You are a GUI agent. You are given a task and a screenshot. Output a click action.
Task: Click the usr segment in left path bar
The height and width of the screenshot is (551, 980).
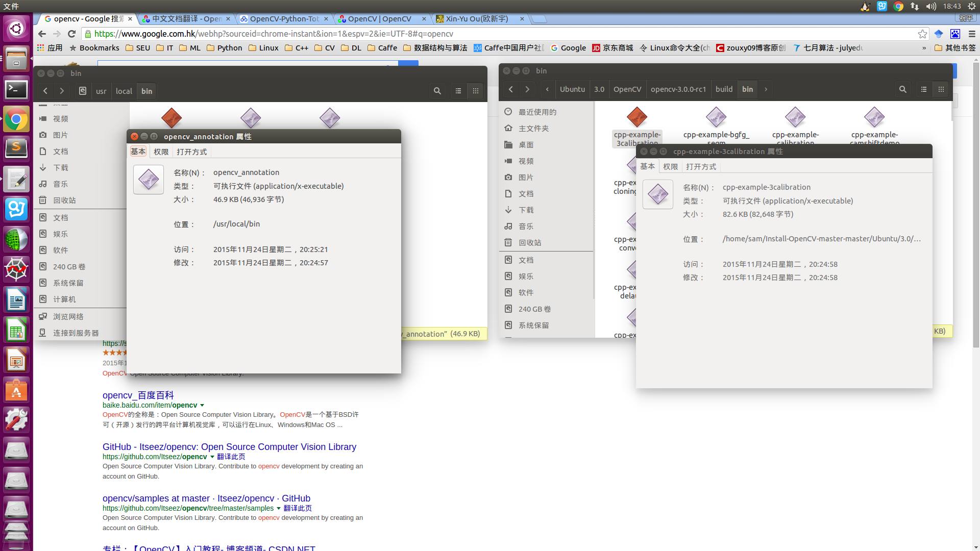[101, 91]
